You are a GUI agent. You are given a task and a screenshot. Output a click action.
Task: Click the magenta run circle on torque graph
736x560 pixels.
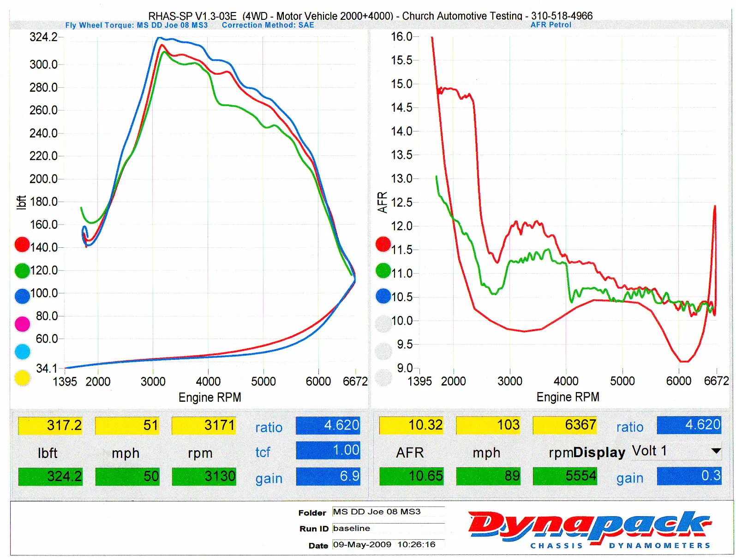click(22, 324)
